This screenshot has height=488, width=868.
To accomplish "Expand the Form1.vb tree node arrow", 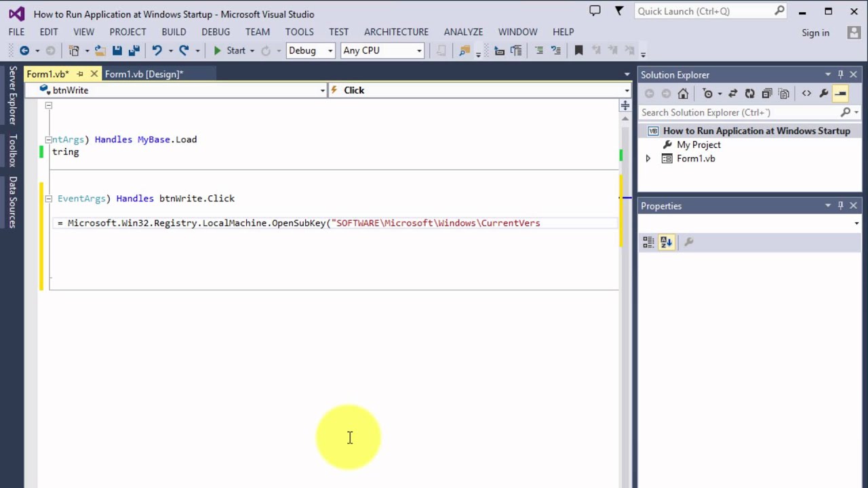I will tap(648, 159).
